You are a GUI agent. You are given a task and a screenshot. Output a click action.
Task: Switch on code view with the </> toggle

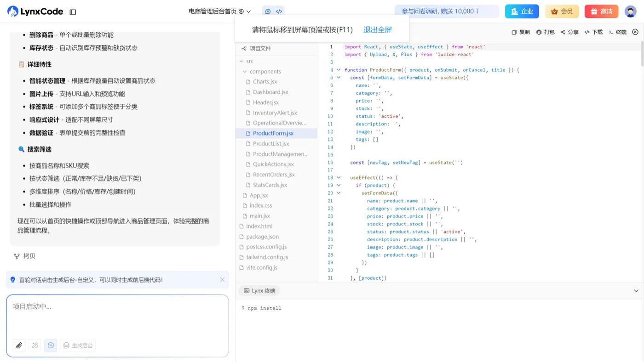279,11
